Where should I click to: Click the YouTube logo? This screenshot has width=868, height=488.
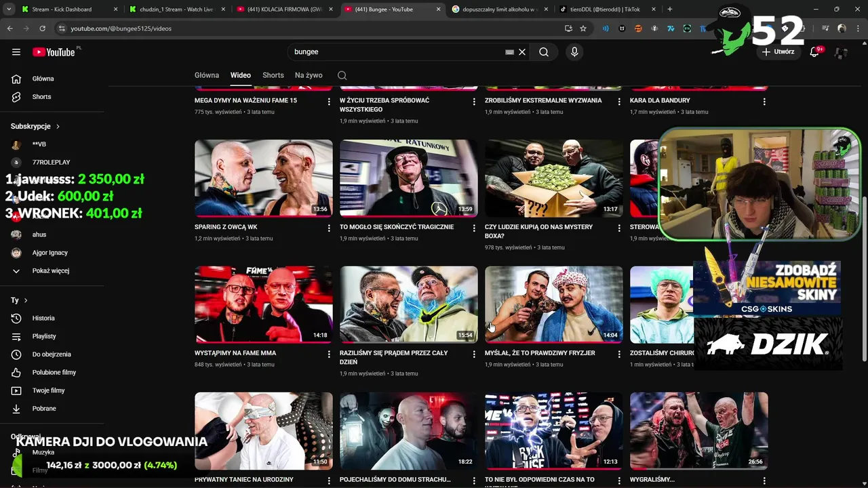(54, 52)
